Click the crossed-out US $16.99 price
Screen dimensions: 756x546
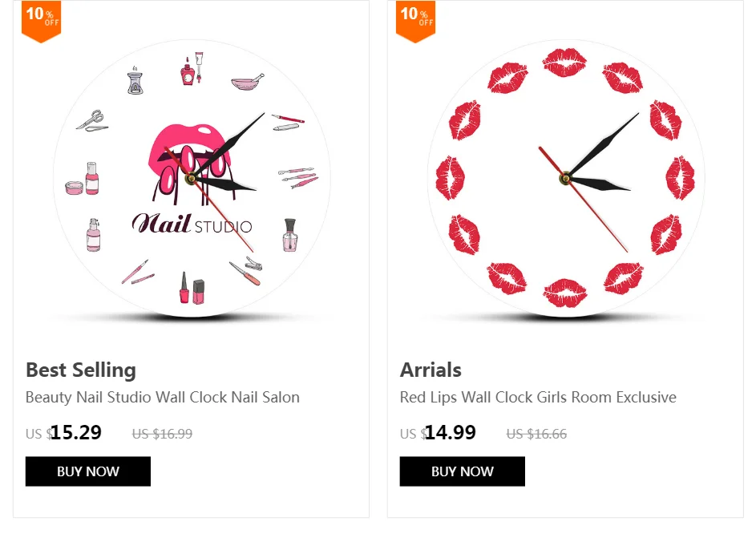(x=162, y=434)
